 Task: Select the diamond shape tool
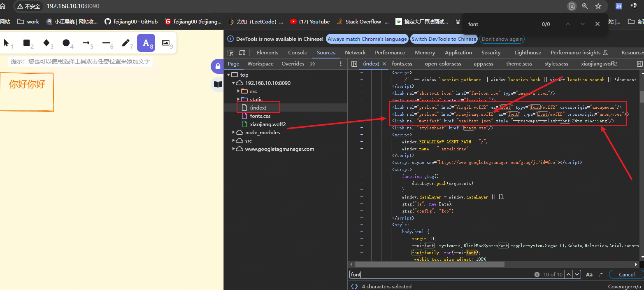(x=46, y=43)
